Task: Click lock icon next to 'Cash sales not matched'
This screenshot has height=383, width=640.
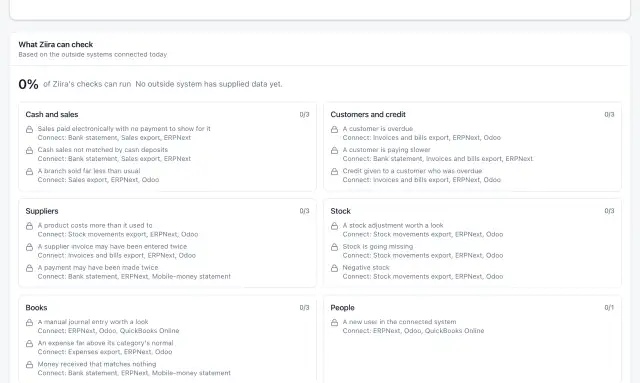Action: click(x=29, y=151)
